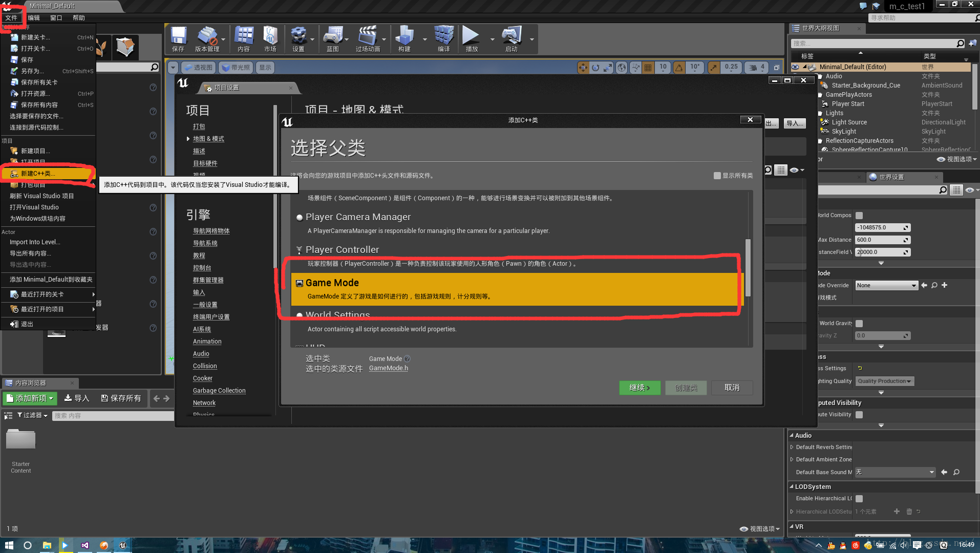Click the Play toolbar icon
This screenshot has width=980, height=553.
(472, 39)
